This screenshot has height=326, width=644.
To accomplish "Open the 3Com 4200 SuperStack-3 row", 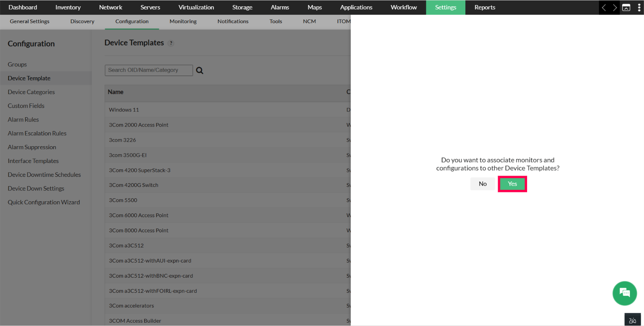I will point(228,170).
